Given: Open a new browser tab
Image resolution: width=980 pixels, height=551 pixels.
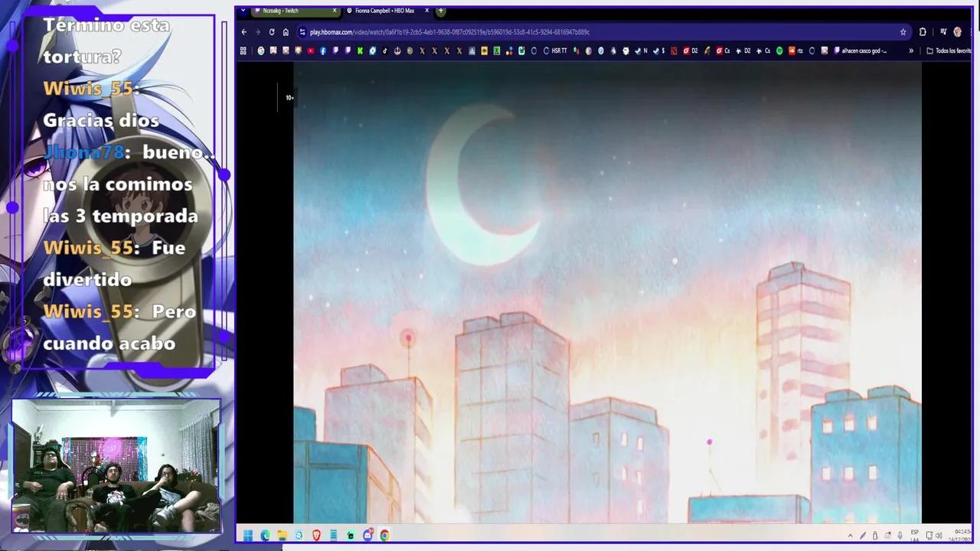Looking at the screenshot, I should tap(440, 11).
